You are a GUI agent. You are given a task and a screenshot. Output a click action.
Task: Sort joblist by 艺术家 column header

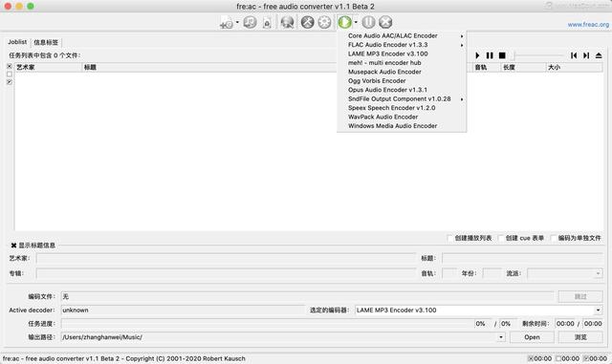49,67
